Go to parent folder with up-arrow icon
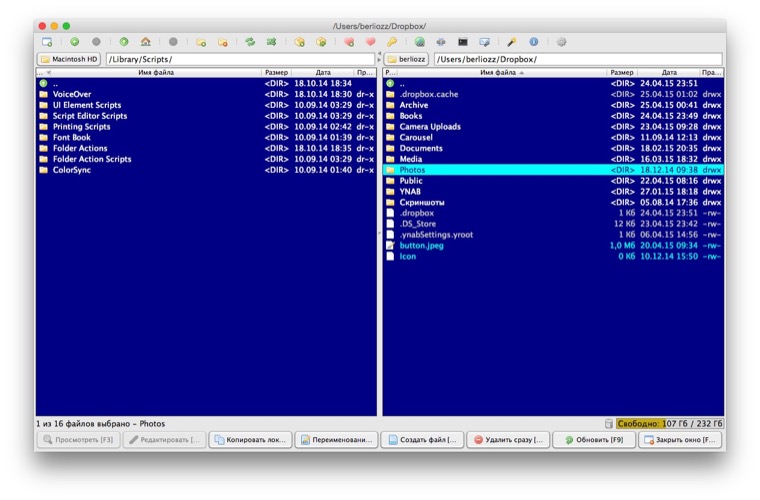This screenshot has height=500, width=760. click(124, 42)
